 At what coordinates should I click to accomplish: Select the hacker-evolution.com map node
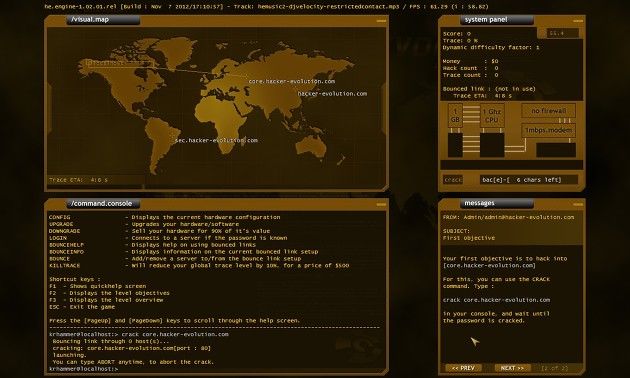tap(332, 94)
